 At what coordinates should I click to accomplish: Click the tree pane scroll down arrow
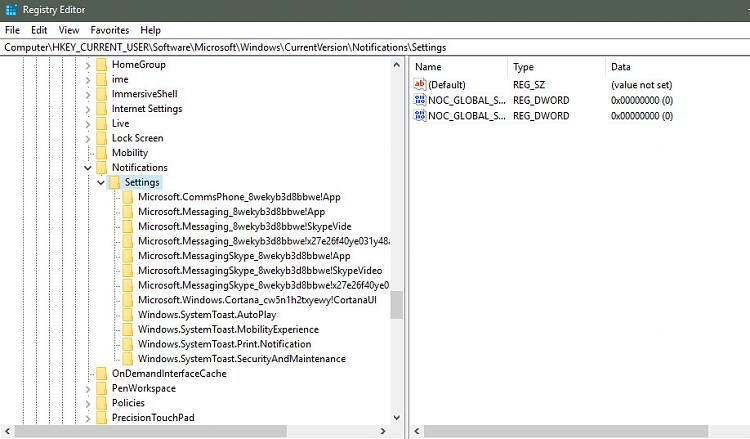[x=397, y=417]
